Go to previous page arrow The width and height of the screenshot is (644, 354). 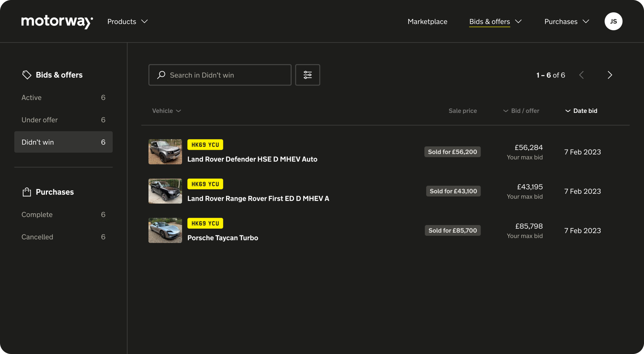[582, 75]
